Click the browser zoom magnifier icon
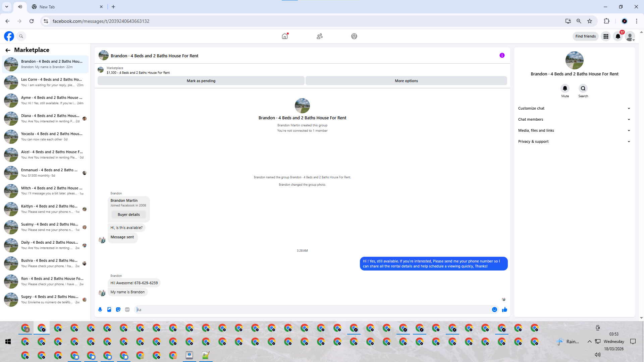This screenshot has width=644, height=362. click(579, 21)
